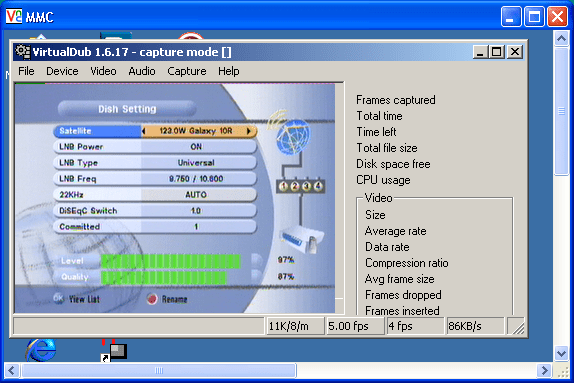Screen dimensions: 574x383
Task: Open the File menu
Action: pyautogui.click(x=26, y=71)
